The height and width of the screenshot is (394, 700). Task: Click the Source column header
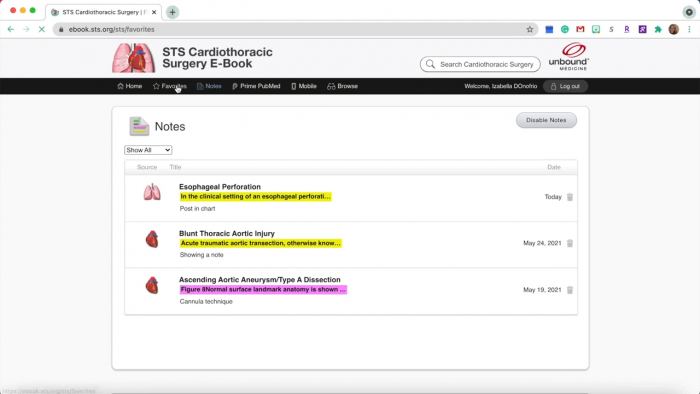point(147,167)
